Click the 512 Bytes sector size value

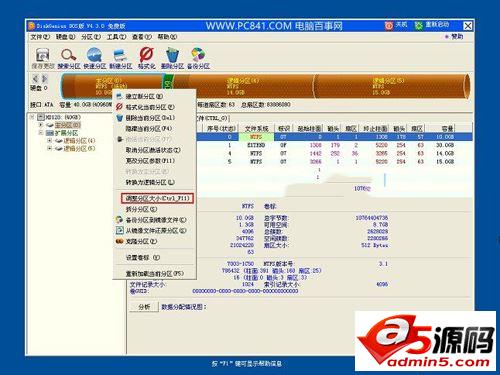(375, 245)
